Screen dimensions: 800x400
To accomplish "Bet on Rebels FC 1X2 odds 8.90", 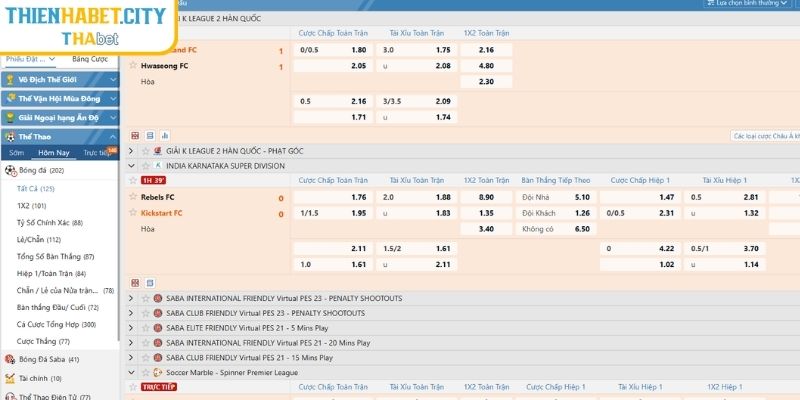I will tap(486, 197).
